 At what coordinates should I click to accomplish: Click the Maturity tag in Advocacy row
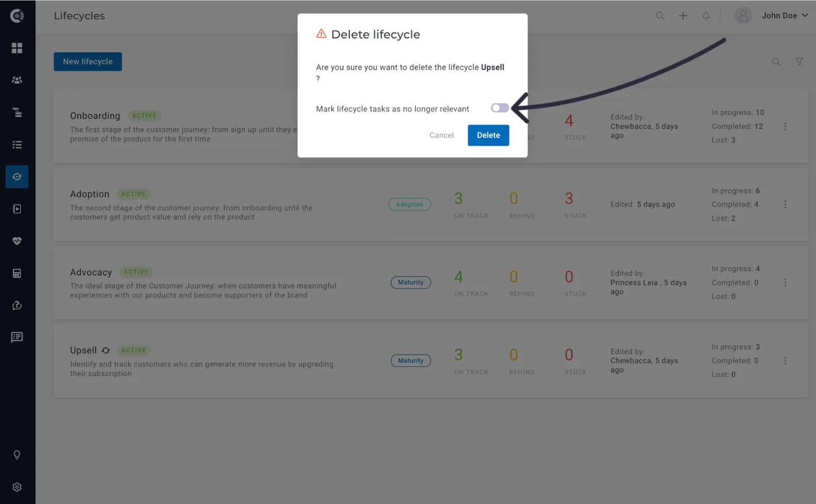pyautogui.click(x=411, y=282)
